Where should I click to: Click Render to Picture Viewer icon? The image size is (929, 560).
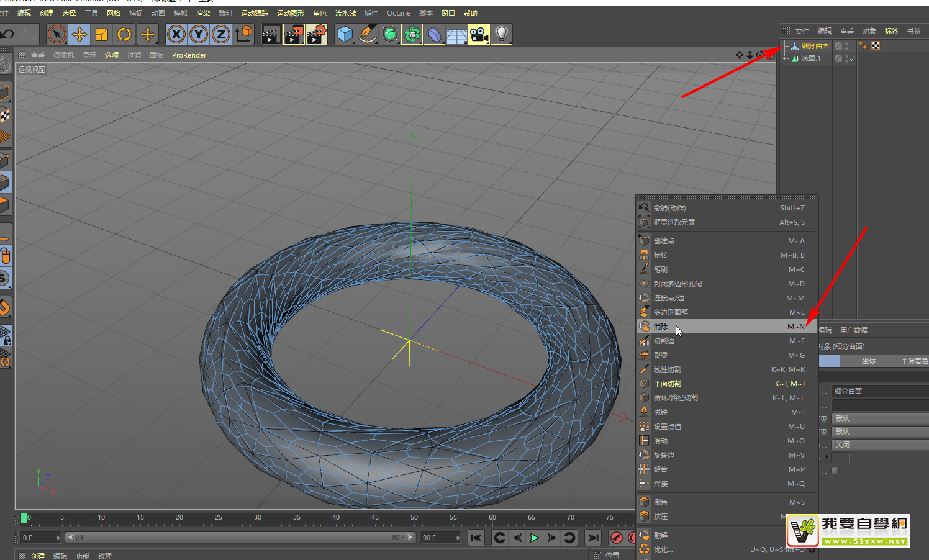coord(294,34)
